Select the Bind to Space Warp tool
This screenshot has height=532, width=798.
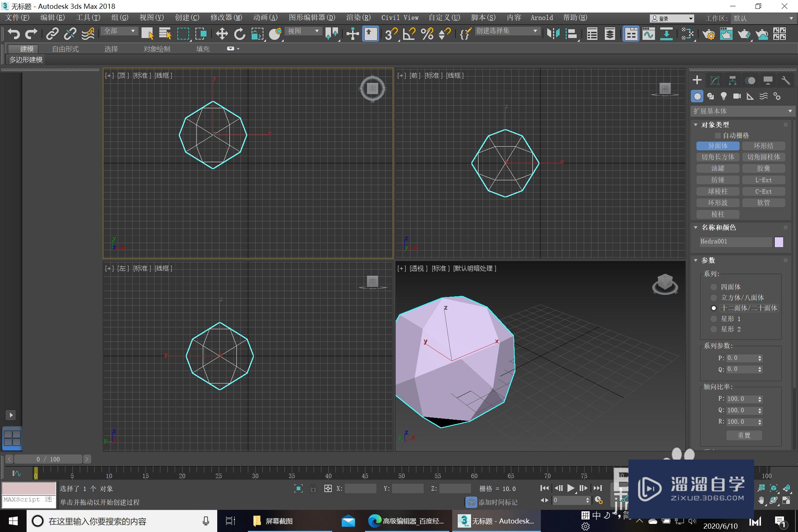[x=88, y=34]
